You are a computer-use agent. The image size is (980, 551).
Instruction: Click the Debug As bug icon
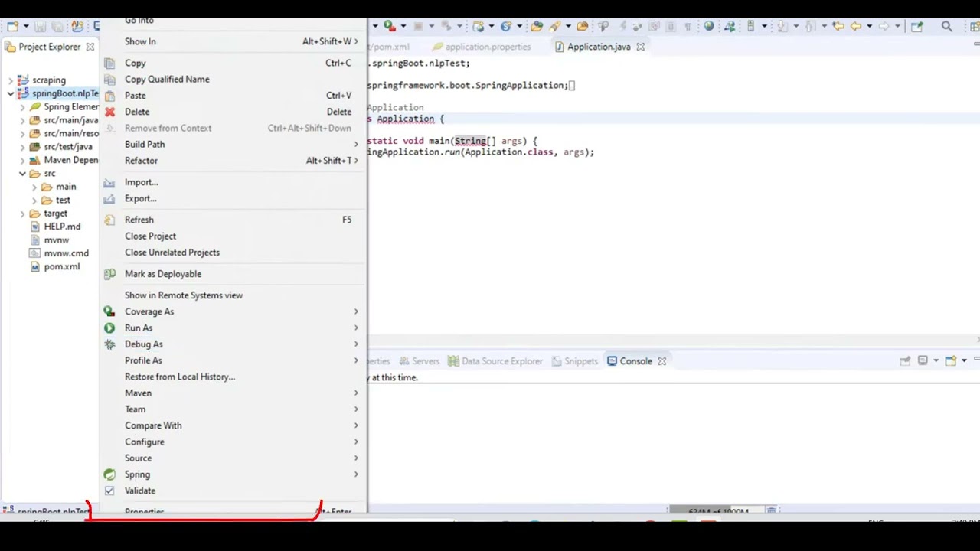point(109,344)
